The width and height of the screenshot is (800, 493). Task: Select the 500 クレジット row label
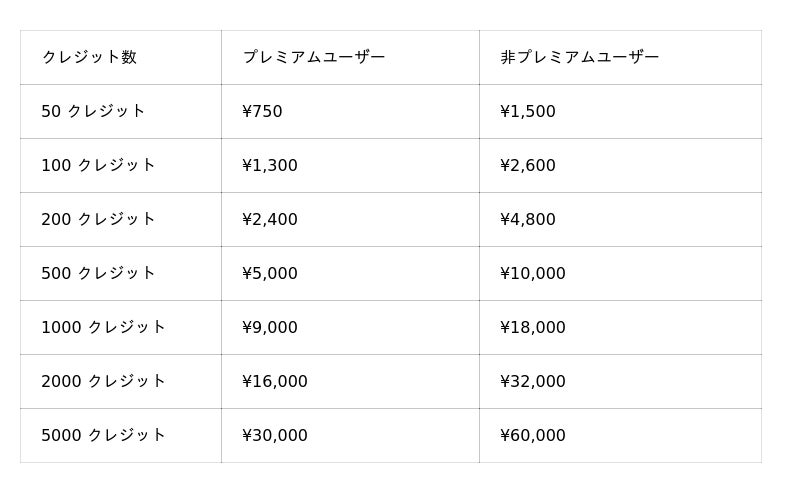[x=98, y=273]
